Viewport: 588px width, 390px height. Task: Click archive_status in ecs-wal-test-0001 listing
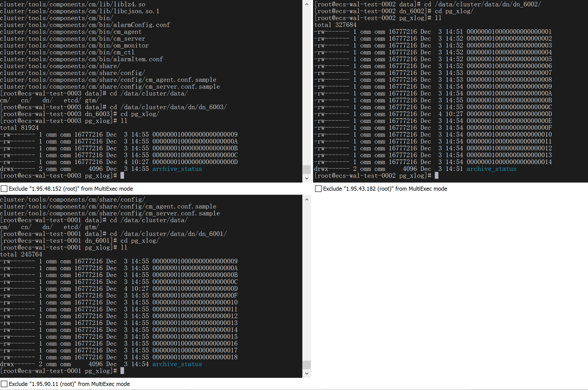pyautogui.click(x=177, y=364)
